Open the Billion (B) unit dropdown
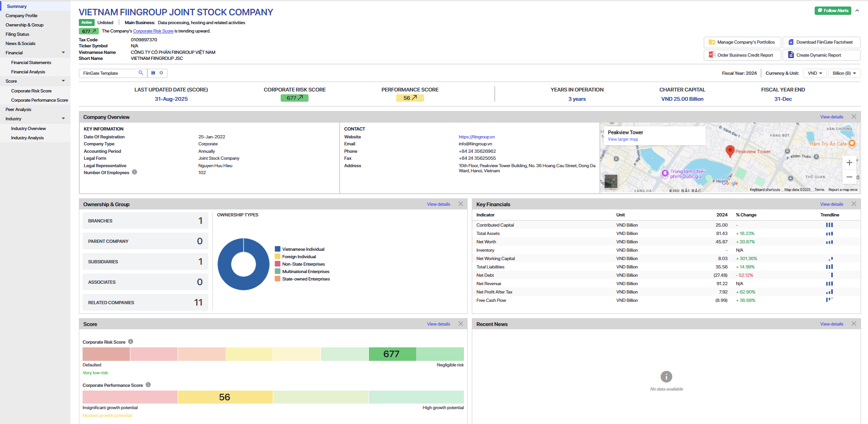Viewport: 868px width, 424px height. pos(844,73)
